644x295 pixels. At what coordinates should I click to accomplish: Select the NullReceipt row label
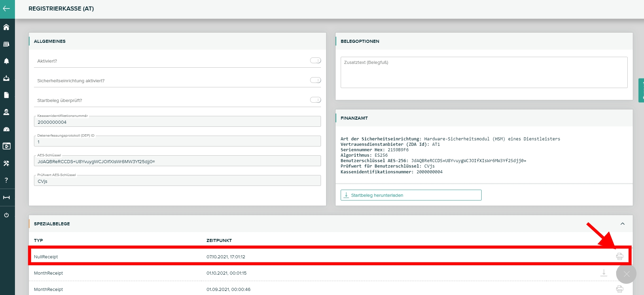click(x=46, y=257)
